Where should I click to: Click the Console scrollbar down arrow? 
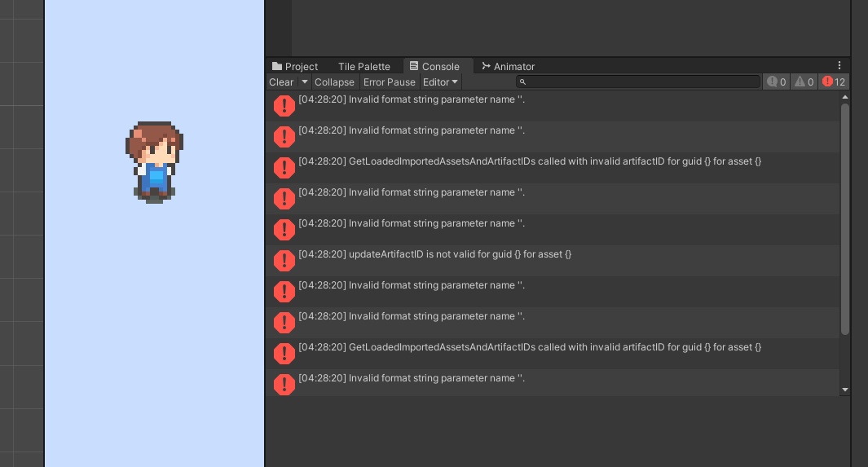(844, 390)
